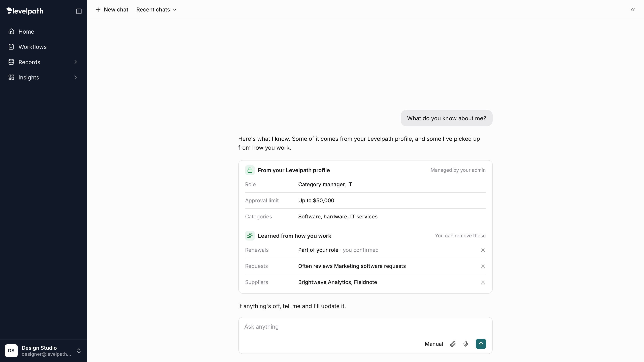Click 'Up to $50,000' approval limit
This screenshot has height=362, width=644.
[x=316, y=200]
